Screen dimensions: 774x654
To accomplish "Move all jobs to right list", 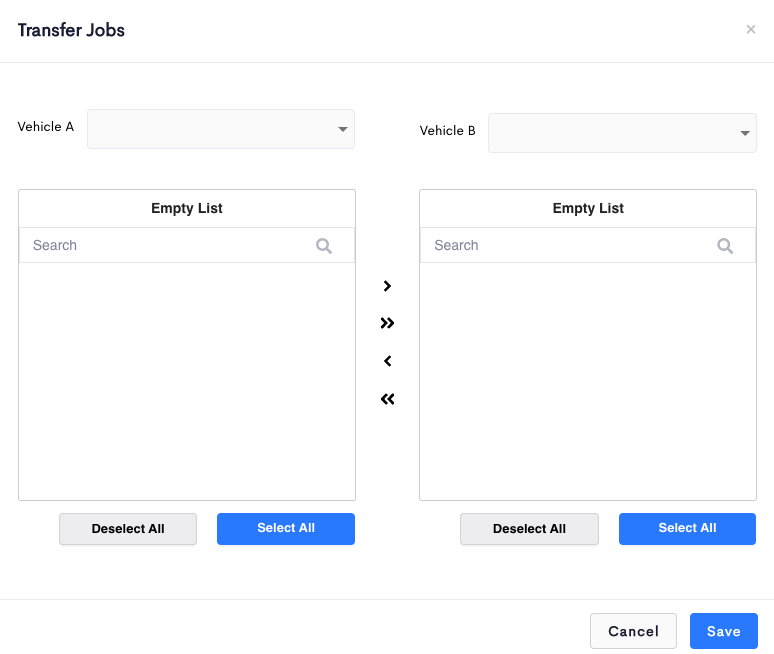I will click(387, 323).
